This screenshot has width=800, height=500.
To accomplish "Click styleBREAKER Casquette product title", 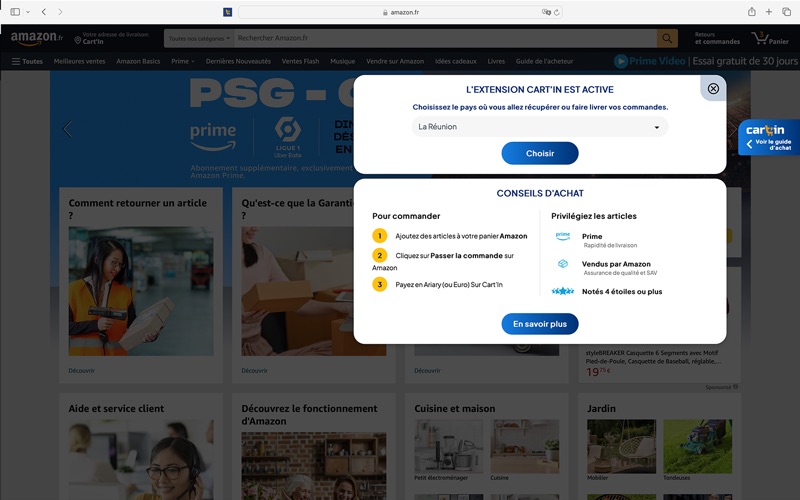I will pyautogui.click(x=654, y=357).
